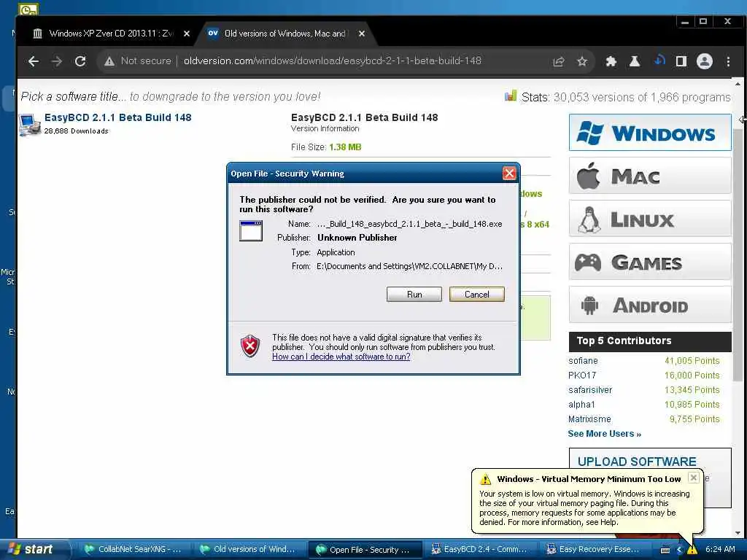Viewport: 747px width, 560px height.
Task: Go back with the browser back arrow
Action: 34,61
